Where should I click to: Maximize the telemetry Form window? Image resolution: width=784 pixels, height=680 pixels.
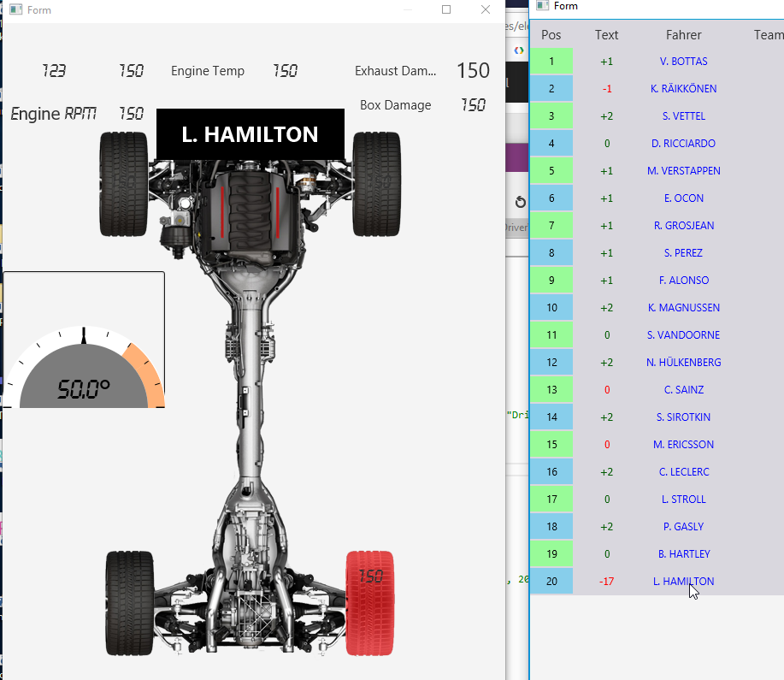click(x=445, y=9)
